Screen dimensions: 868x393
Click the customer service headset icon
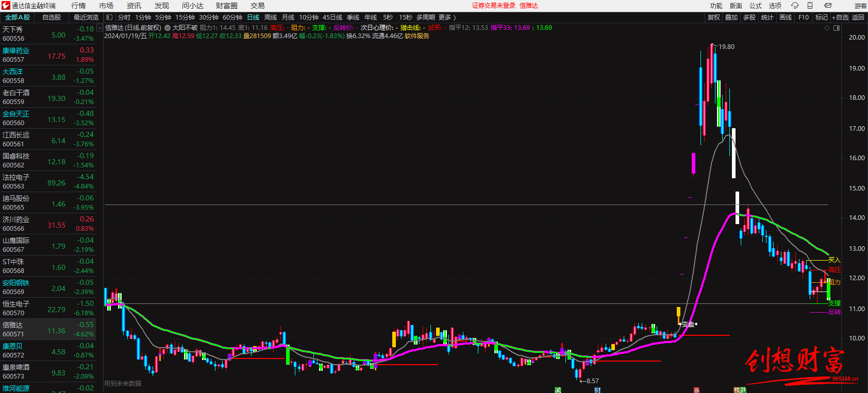(x=794, y=6)
